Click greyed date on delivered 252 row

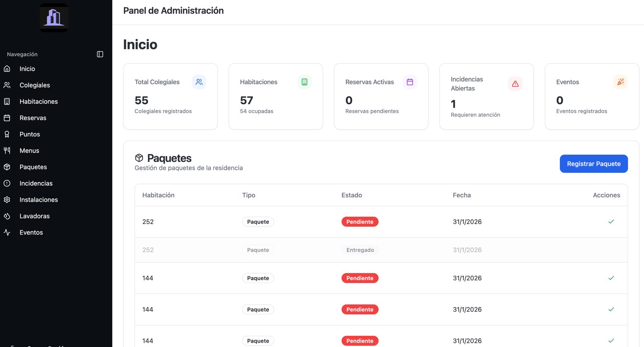[467, 250]
